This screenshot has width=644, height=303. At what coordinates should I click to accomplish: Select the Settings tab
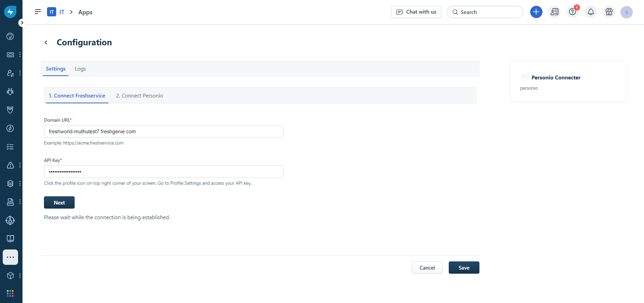[56, 69]
